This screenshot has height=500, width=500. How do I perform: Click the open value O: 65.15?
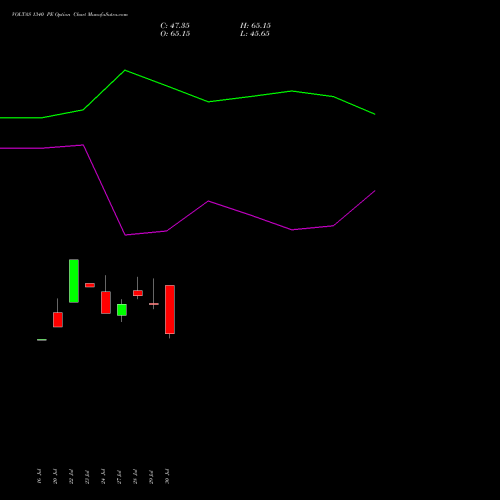click(x=175, y=34)
